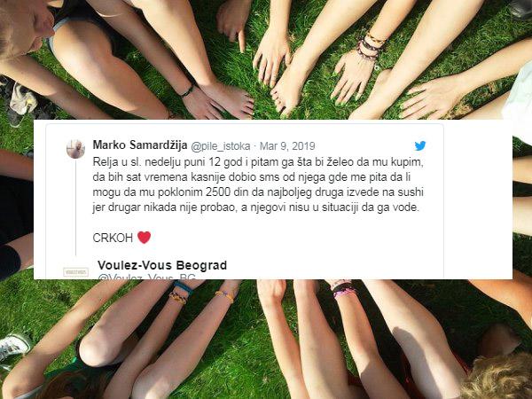The width and height of the screenshot is (532, 399).
Task: Click the red heart emoji
Action: pyautogui.click(x=144, y=238)
